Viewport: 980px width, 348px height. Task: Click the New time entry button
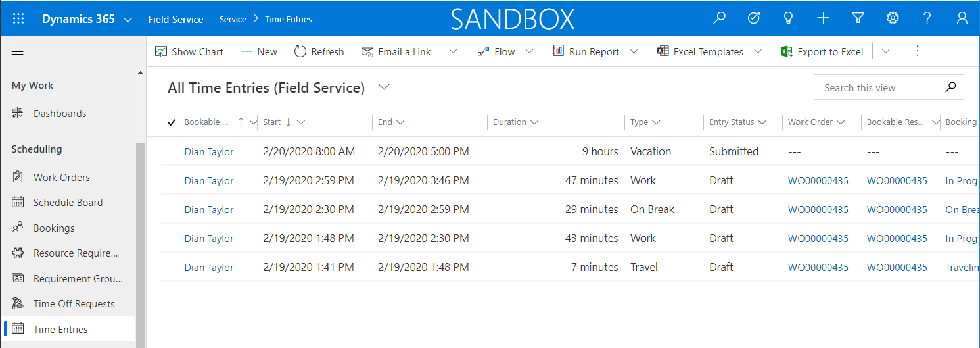(x=259, y=52)
